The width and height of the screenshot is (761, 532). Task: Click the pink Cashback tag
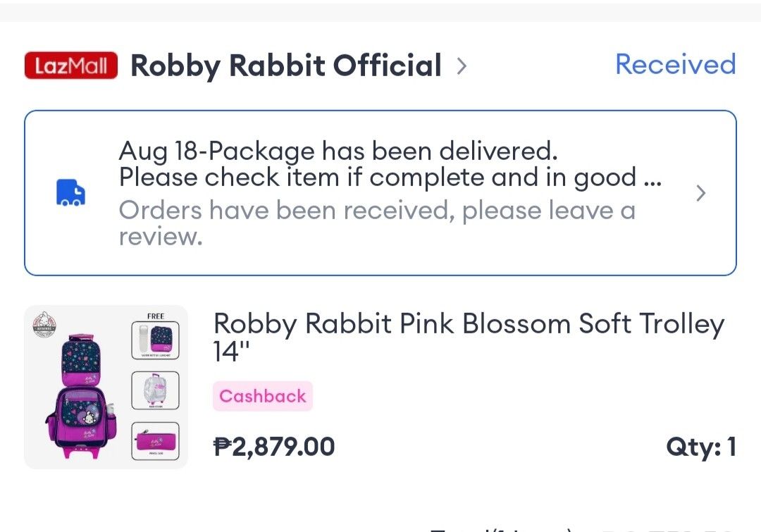[x=262, y=396]
